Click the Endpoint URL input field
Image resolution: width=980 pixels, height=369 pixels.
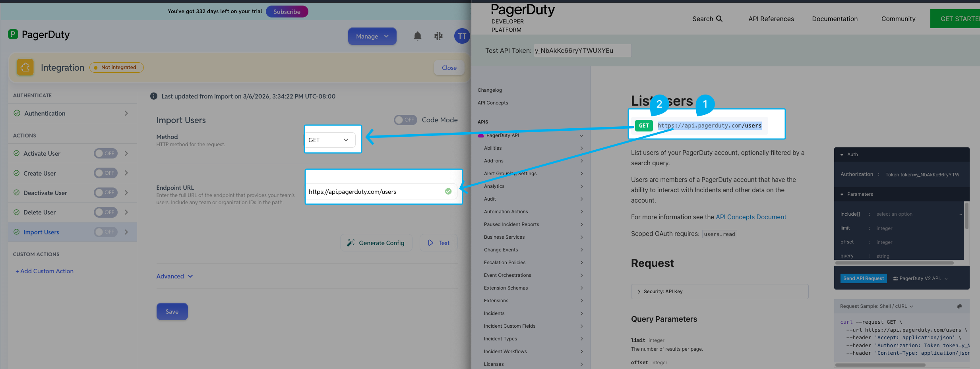[x=381, y=191]
